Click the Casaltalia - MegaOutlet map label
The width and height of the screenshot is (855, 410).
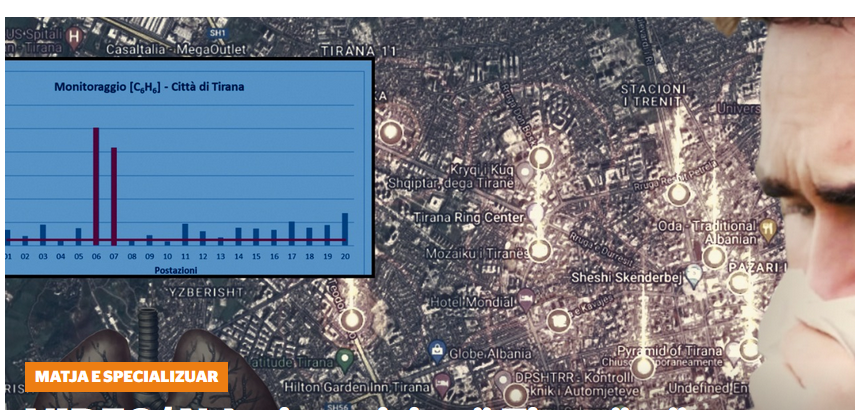tap(167, 49)
